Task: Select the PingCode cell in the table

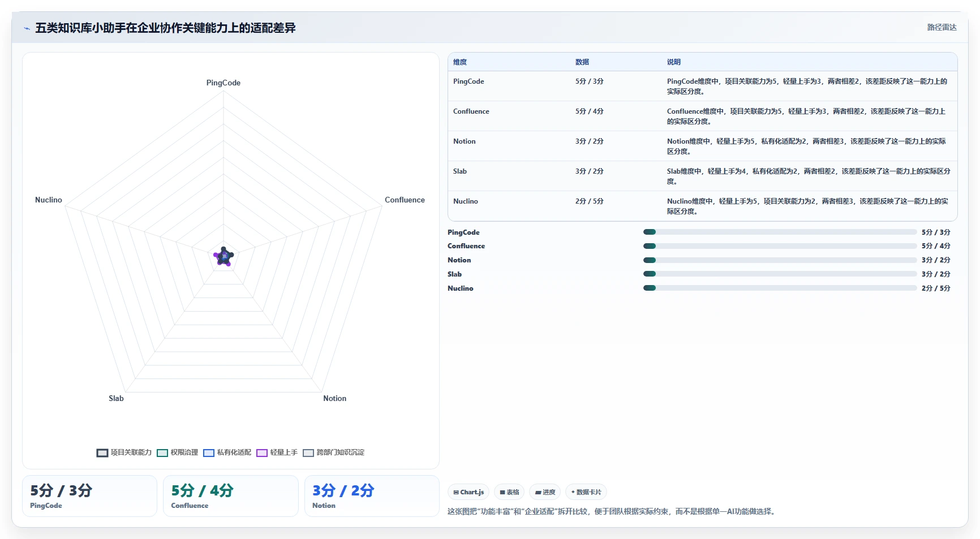Action: (x=468, y=81)
